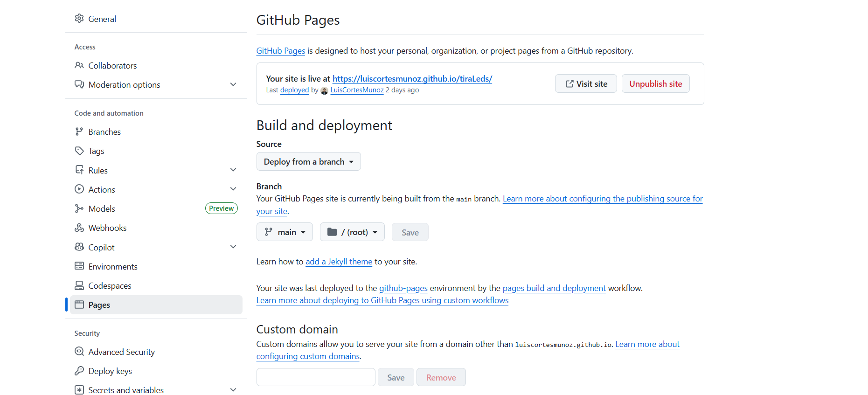Click the Secrets and variables asterisk icon
Image resolution: width=868 pixels, height=395 pixels.
[x=79, y=390]
